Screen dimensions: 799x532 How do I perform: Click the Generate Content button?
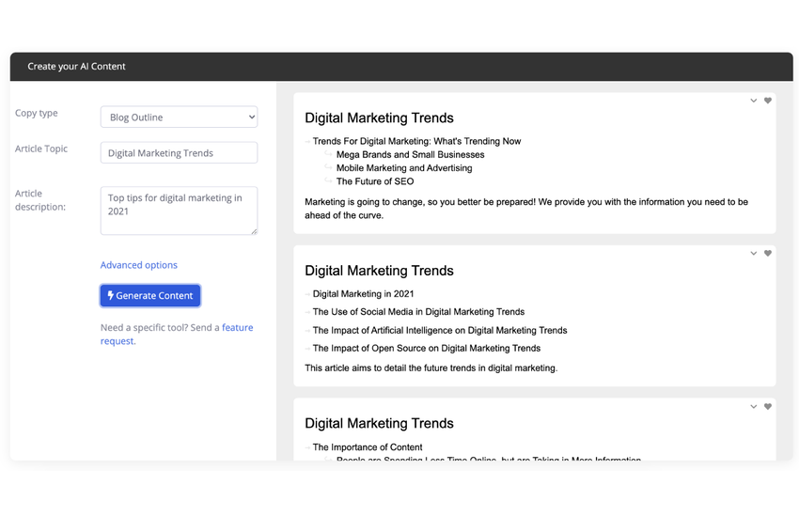[x=150, y=295]
